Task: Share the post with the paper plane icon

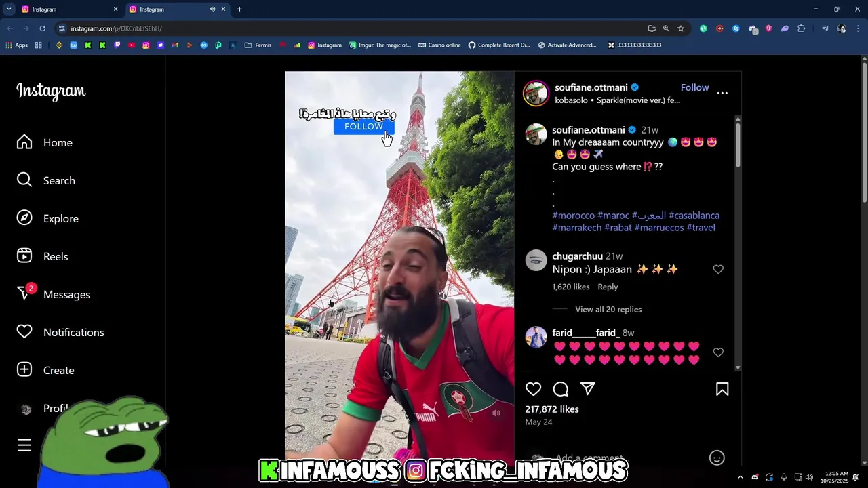Action: tap(588, 389)
